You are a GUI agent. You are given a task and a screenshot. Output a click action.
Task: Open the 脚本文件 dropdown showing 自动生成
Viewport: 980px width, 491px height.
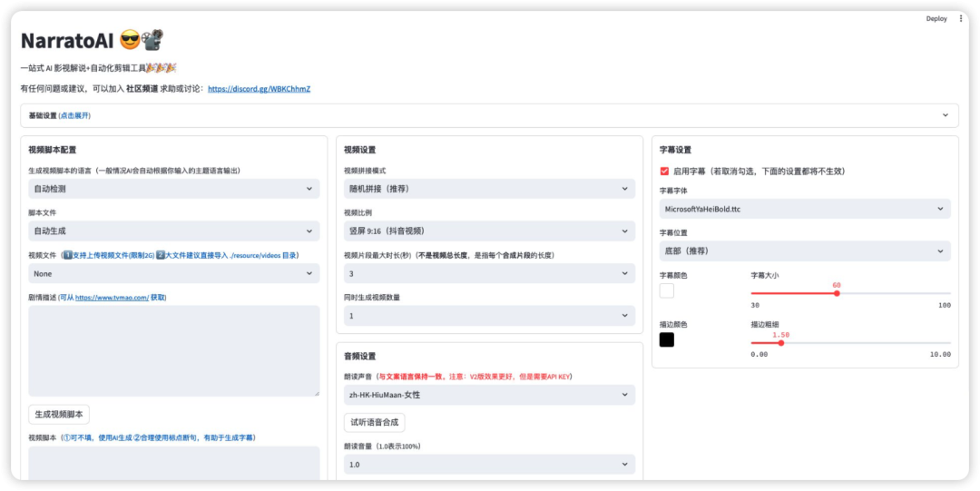coord(173,231)
